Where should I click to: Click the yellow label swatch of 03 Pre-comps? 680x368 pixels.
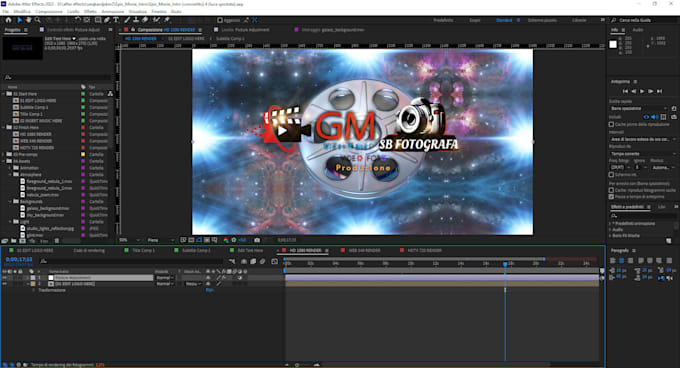point(83,154)
